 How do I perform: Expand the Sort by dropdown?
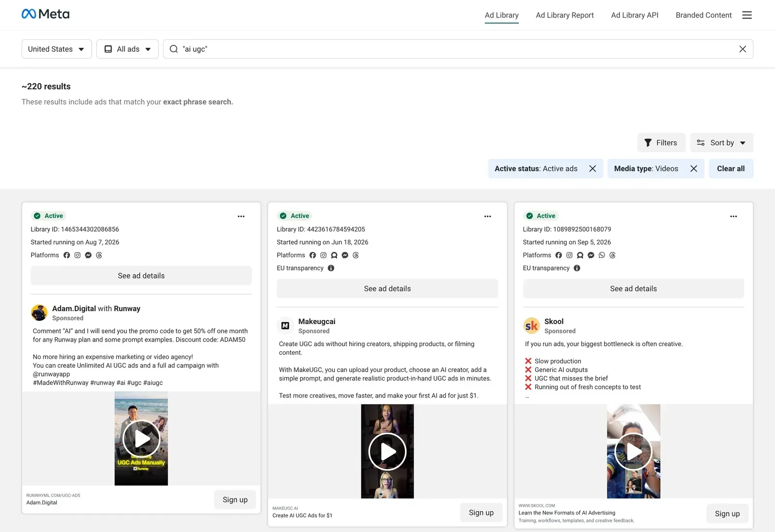click(722, 142)
